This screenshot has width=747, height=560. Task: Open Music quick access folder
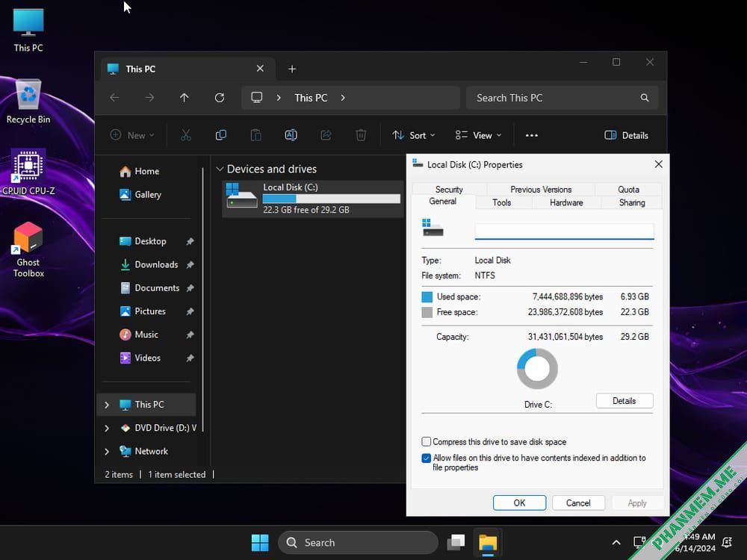click(147, 335)
